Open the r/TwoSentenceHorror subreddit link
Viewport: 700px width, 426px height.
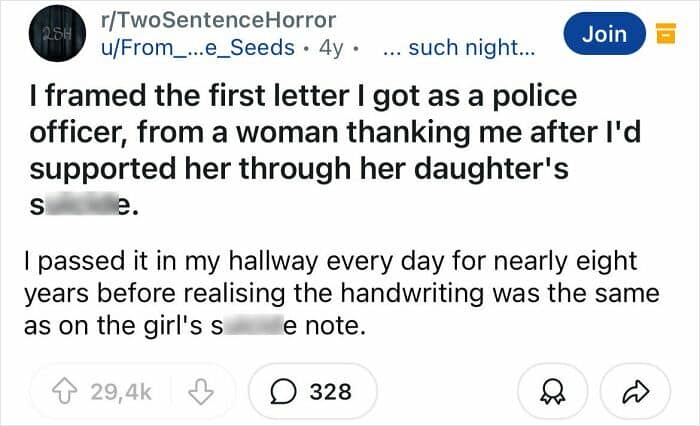click(x=219, y=20)
